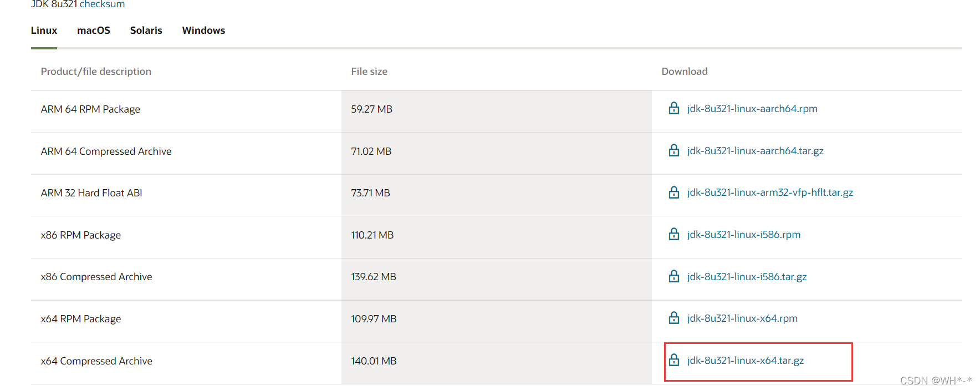The height and width of the screenshot is (390, 980).
Task: Click the File size column header
Action: (369, 72)
